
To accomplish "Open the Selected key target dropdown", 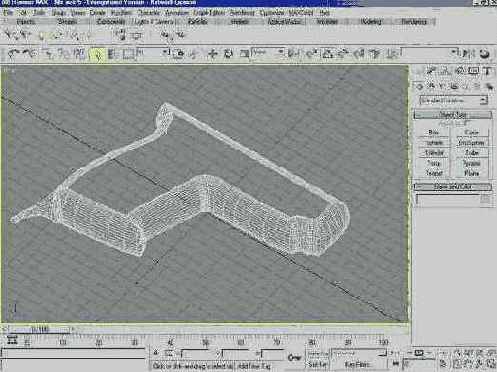I will pyautogui.click(x=359, y=353).
